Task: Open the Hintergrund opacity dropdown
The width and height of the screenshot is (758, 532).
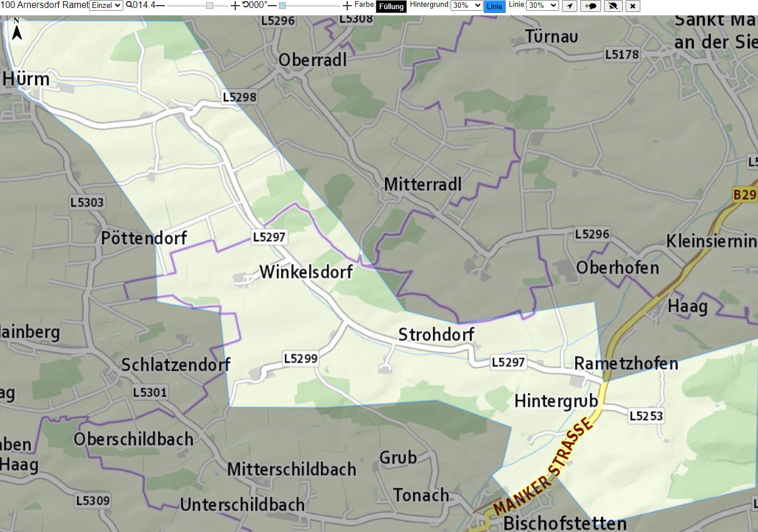Action: 467,5
